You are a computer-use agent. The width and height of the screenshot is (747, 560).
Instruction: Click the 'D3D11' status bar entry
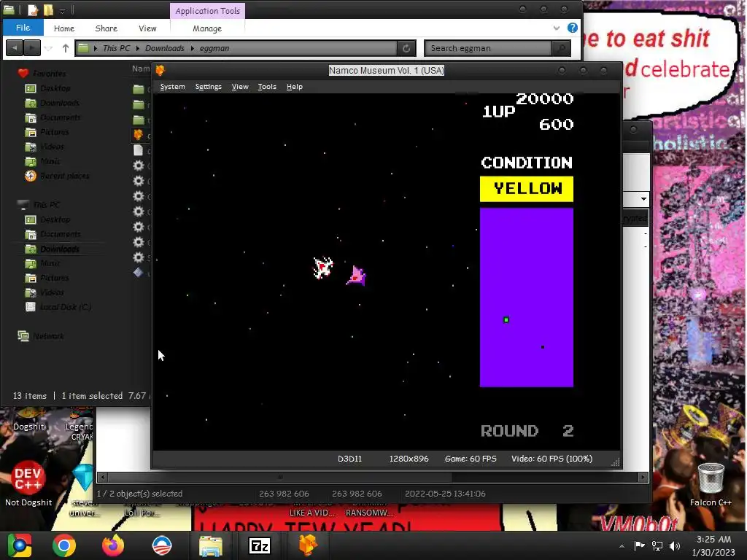point(349,459)
